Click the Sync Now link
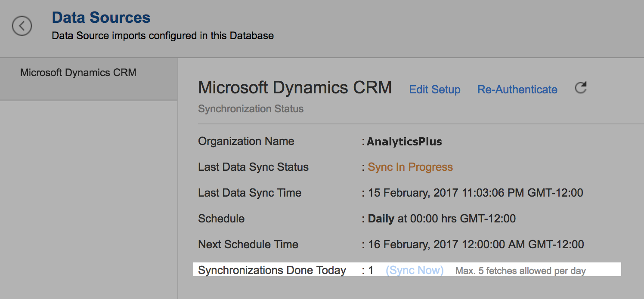The height and width of the screenshot is (299, 644). tap(415, 270)
